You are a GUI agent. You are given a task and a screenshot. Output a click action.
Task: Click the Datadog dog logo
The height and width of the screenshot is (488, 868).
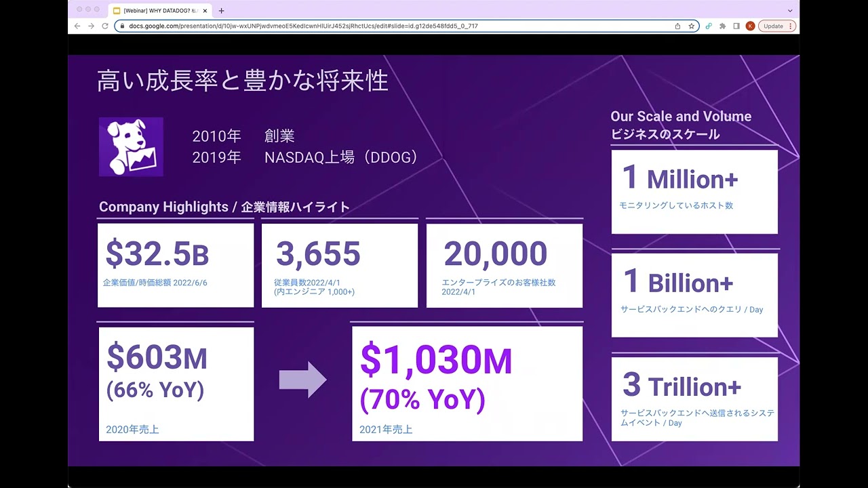tap(131, 146)
